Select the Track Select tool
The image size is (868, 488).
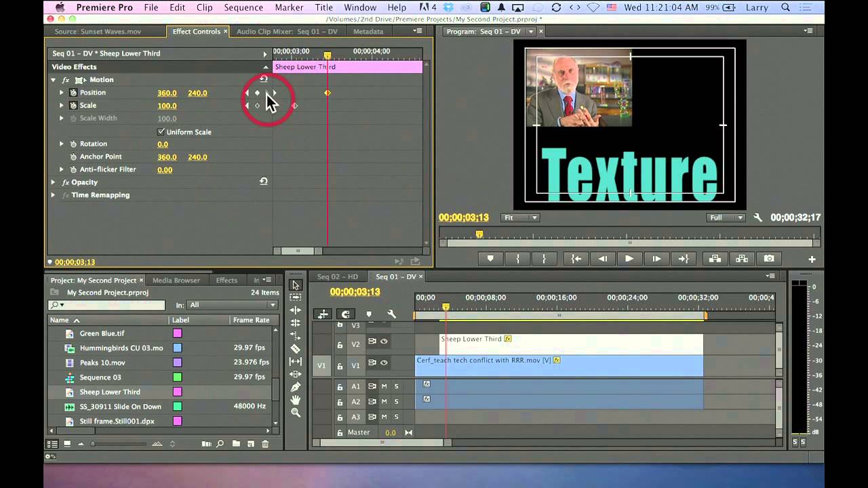[x=296, y=297]
